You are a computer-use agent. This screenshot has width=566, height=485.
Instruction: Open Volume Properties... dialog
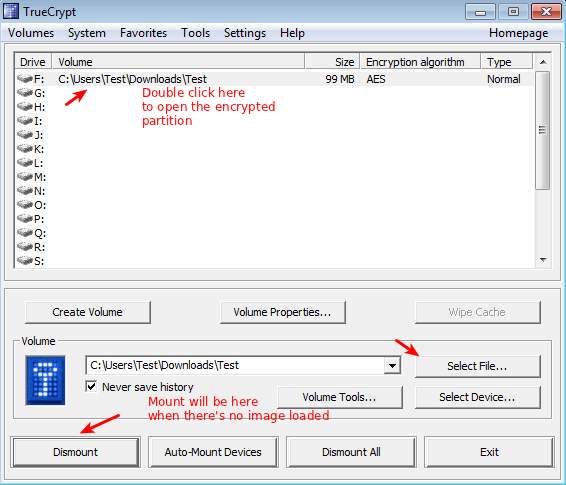pyautogui.click(x=282, y=312)
